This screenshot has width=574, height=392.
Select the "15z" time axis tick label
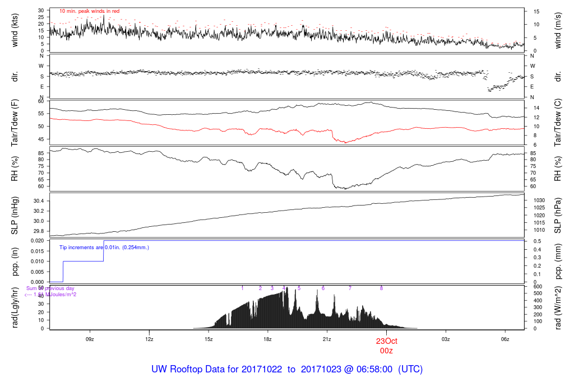coord(209,339)
